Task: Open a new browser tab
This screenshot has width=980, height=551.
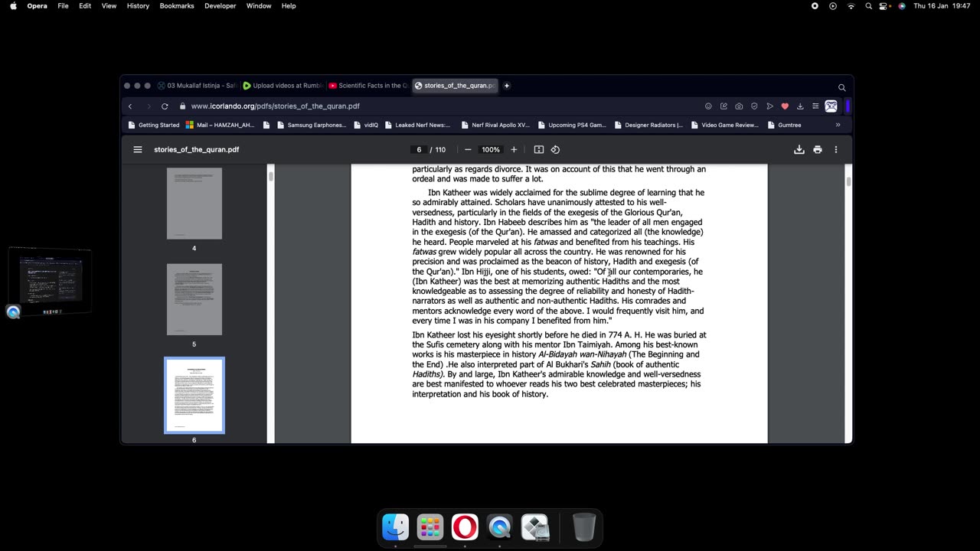Action: [x=507, y=86]
